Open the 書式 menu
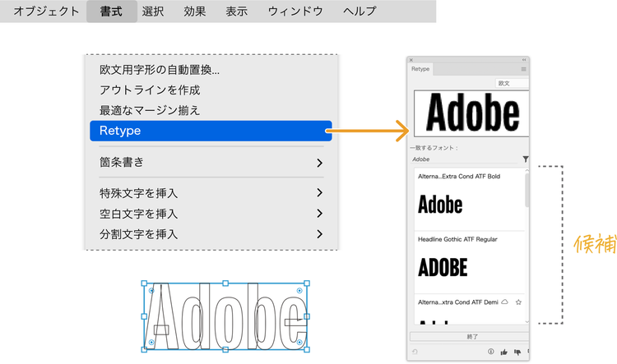This screenshot has height=364, width=617. [x=111, y=11]
